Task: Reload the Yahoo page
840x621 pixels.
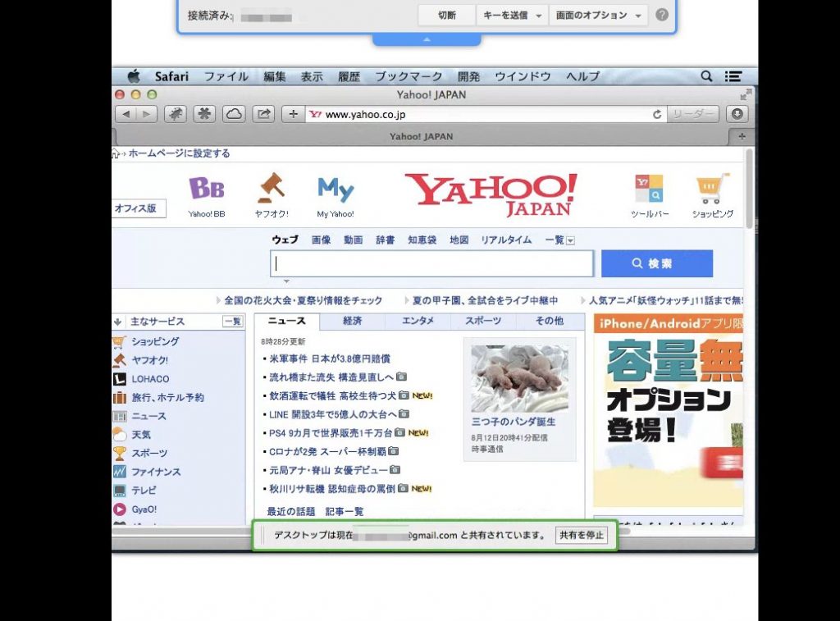Action: [x=657, y=114]
